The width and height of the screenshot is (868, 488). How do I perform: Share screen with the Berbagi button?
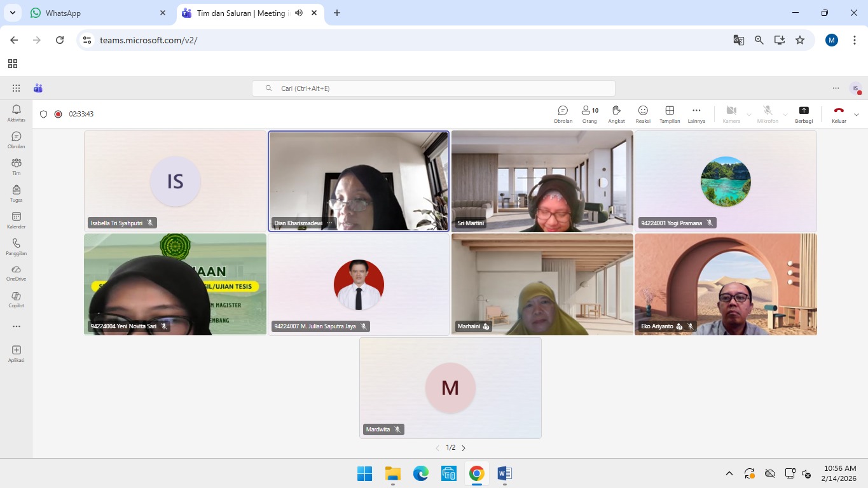(804, 114)
